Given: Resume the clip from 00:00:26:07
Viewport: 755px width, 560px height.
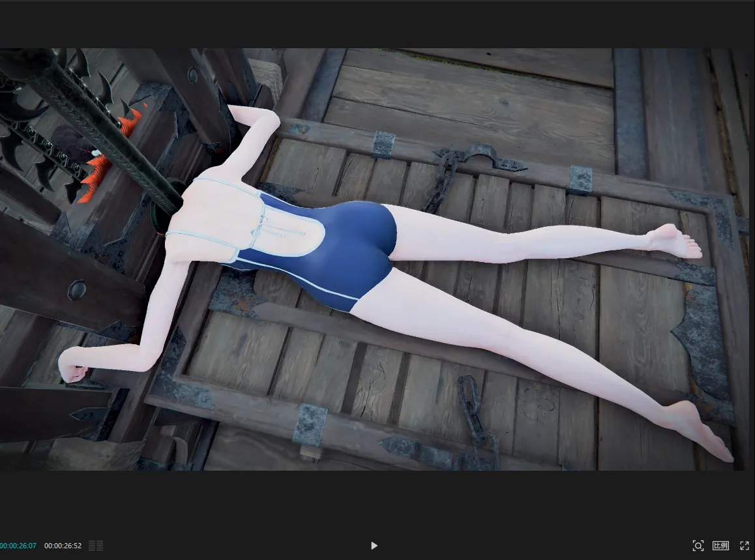Looking at the screenshot, I should (x=374, y=546).
